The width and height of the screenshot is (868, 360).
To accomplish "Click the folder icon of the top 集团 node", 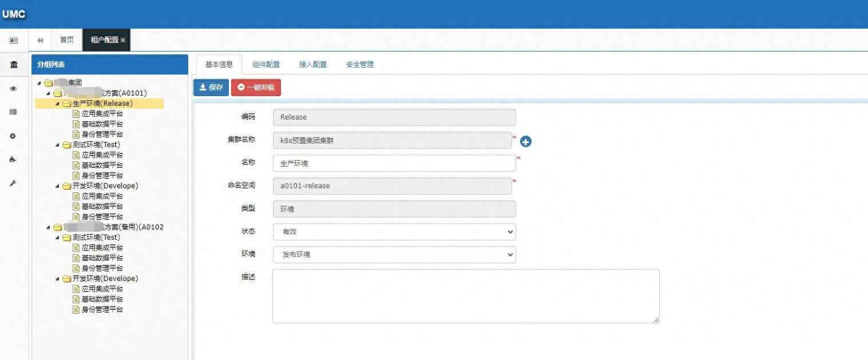I will coord(49,83).
